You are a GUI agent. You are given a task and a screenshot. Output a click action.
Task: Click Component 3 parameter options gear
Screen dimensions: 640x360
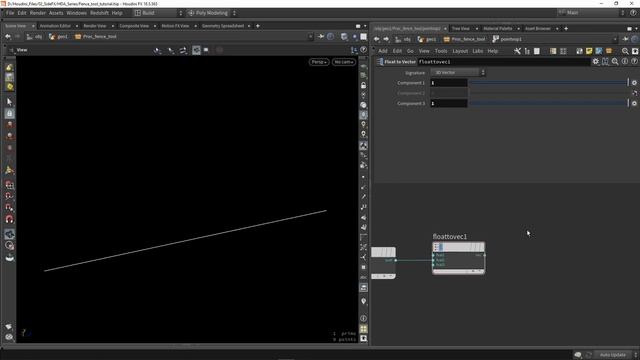[x=634, y=103]
